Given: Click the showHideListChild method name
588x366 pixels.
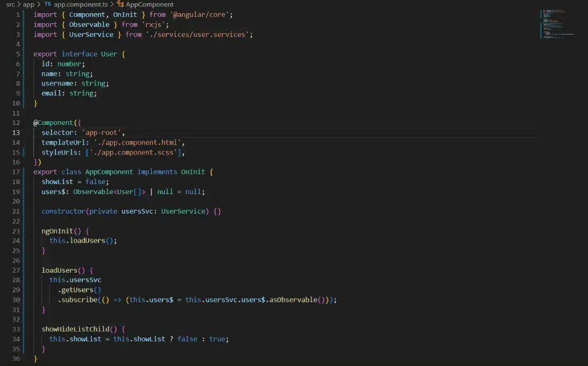Looking at the screenshot, I should coord(74,329).
